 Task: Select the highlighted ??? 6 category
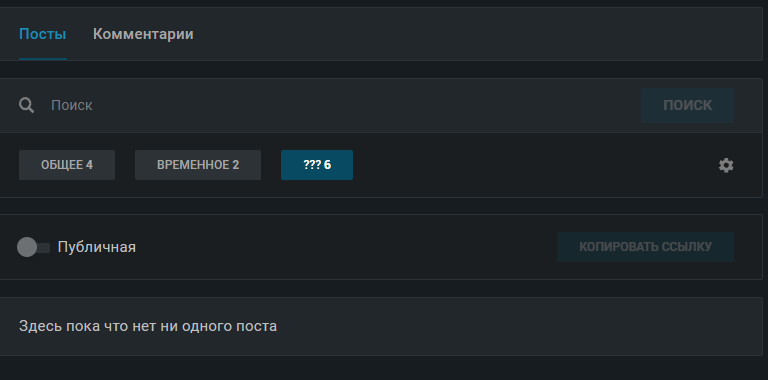317,165
